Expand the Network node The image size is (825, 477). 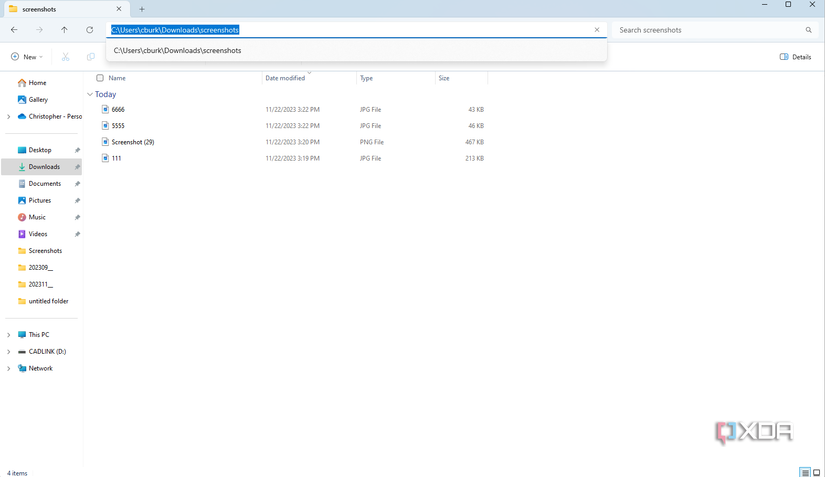(x=8, y=368)
